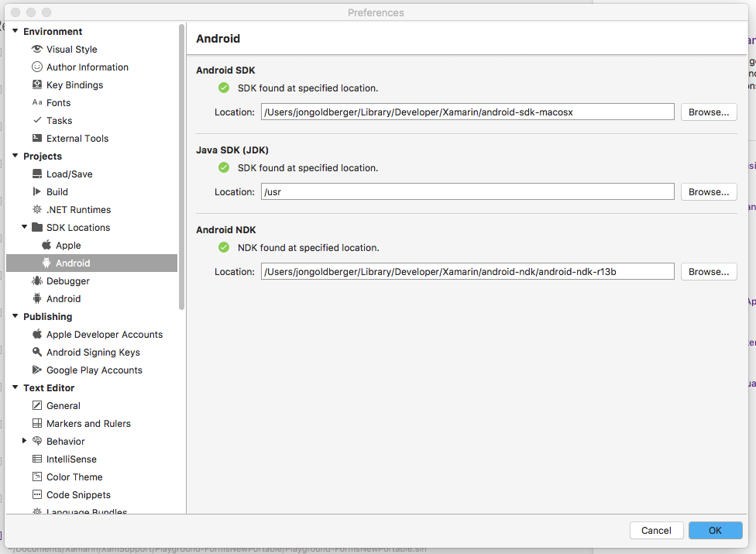
Task: Click the .NET Runtimes gear icon
Action: click(x=37, y=209)
